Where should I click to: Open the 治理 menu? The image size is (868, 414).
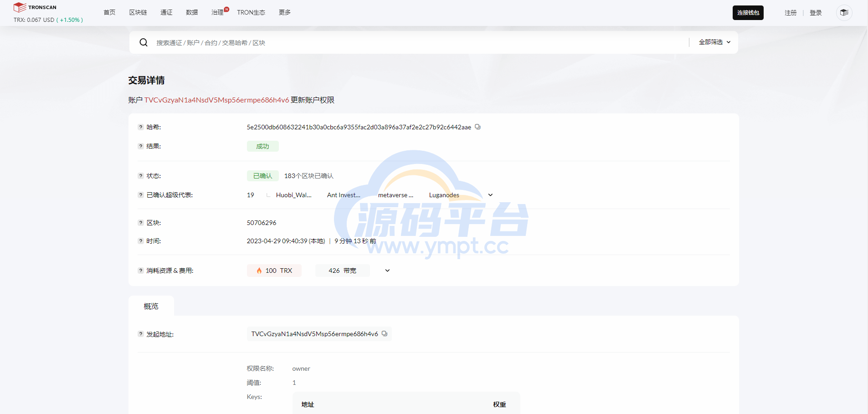pyautogui.click(x=217, y=12)
